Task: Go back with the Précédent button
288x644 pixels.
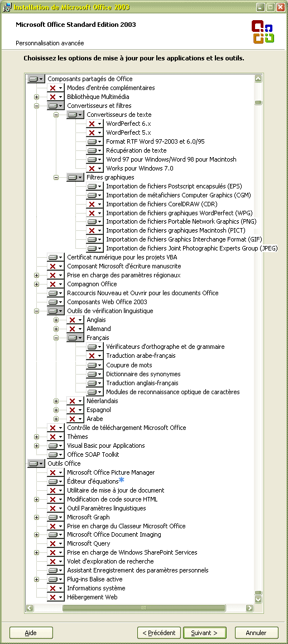Action: (159, 633)
